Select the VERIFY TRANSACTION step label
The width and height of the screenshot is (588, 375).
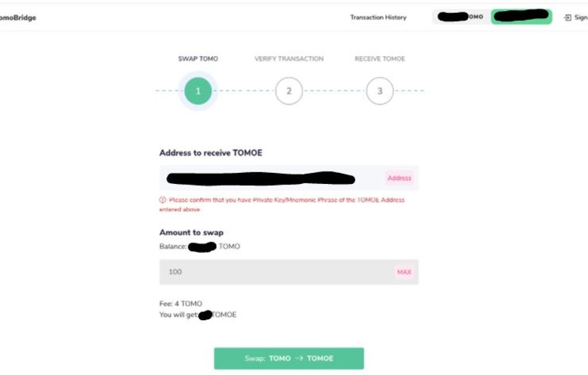pos(289,59)
